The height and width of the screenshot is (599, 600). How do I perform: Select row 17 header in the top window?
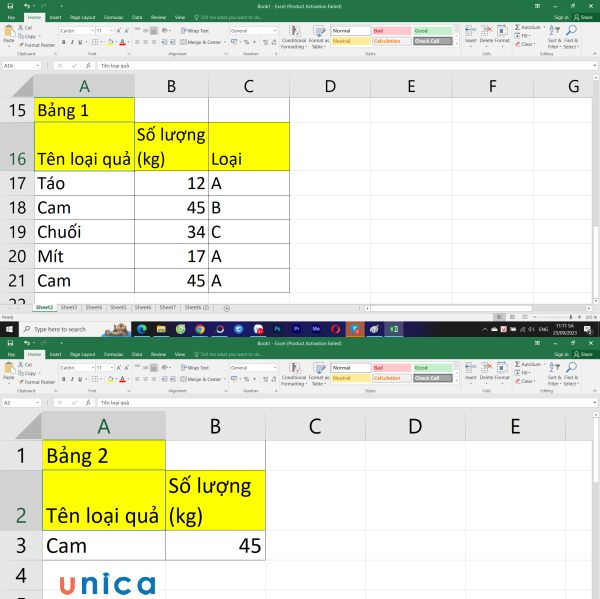click(x=17, y=183)
